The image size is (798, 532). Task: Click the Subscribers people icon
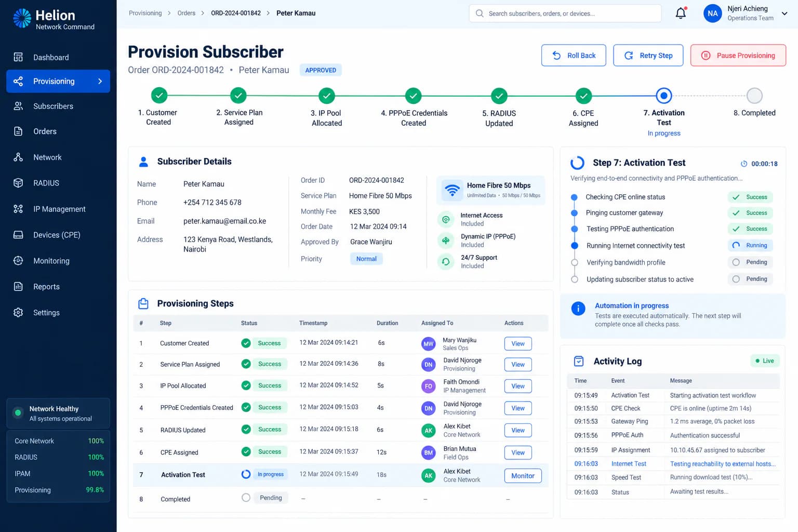tap(18, 106)
